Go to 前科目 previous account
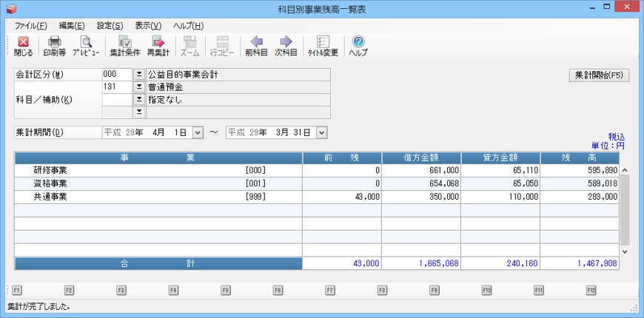 (256, 46)
